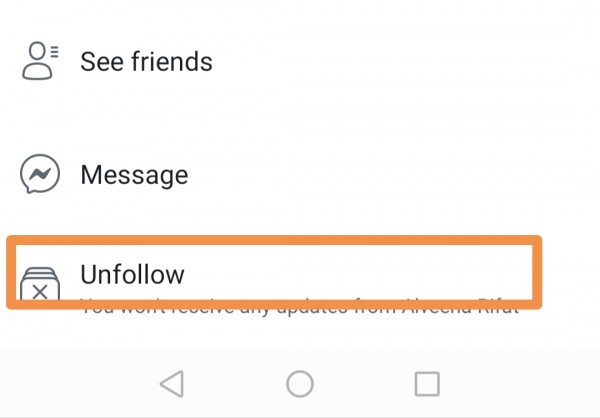Tap the lines beside the friends icon
The image size is (600, 418).
54,49
